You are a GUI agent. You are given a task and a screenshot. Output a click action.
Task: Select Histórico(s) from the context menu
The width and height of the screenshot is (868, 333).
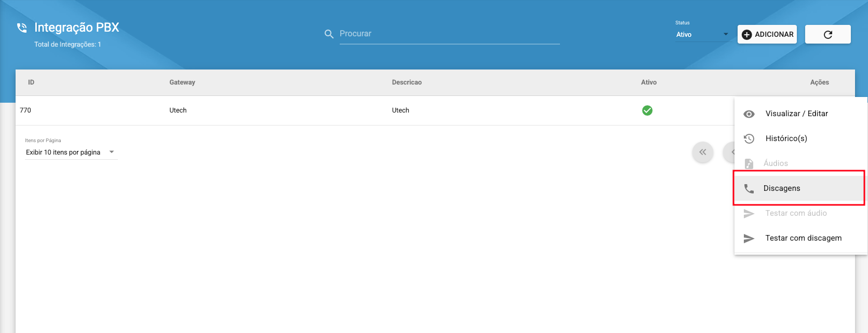[786, 138]
